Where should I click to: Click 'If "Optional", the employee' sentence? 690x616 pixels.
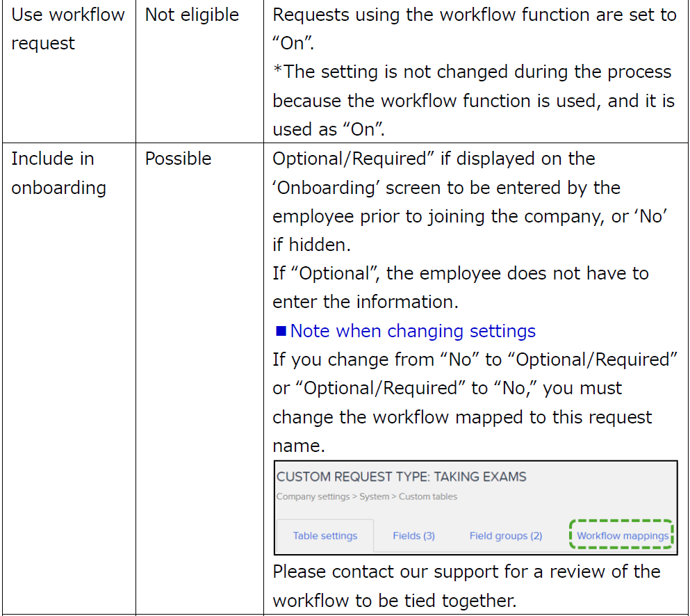pyautogui.click(x=461, y=288)
